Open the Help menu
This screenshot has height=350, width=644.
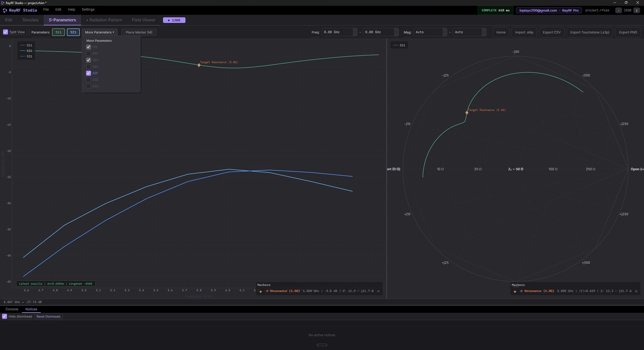point(72,9)
